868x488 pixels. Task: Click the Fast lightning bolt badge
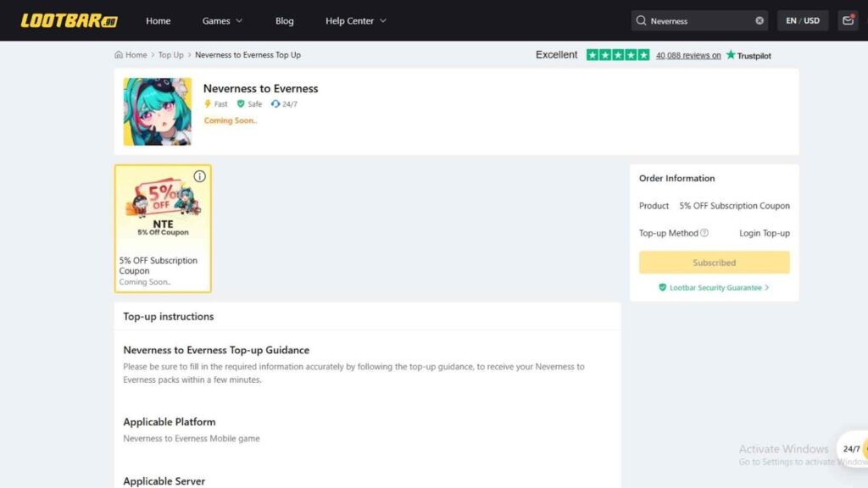point(209,104)
